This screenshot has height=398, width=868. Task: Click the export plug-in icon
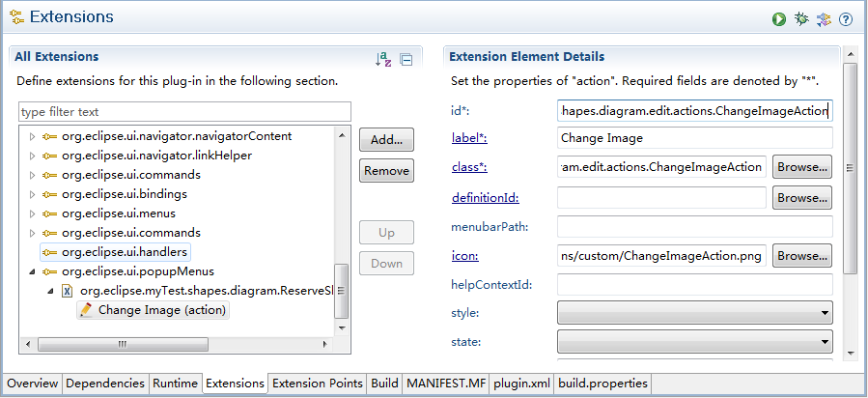tap(824, 18)
